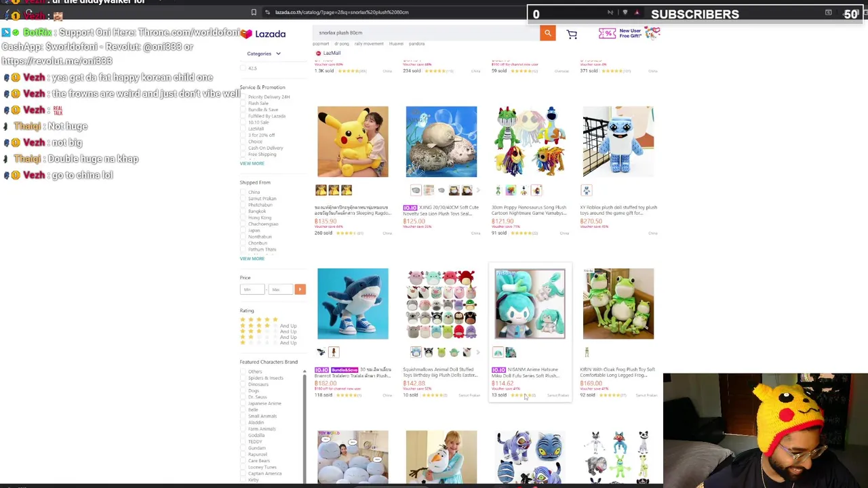868x488 pixels.
Task: Click the site info icon before URL
Action: point(267,12)
